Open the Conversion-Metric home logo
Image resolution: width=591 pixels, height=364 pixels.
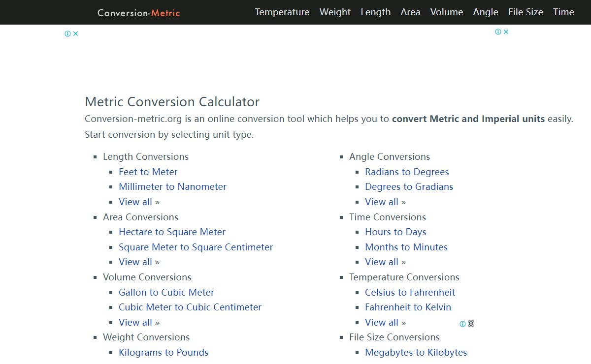click(139, 13)
